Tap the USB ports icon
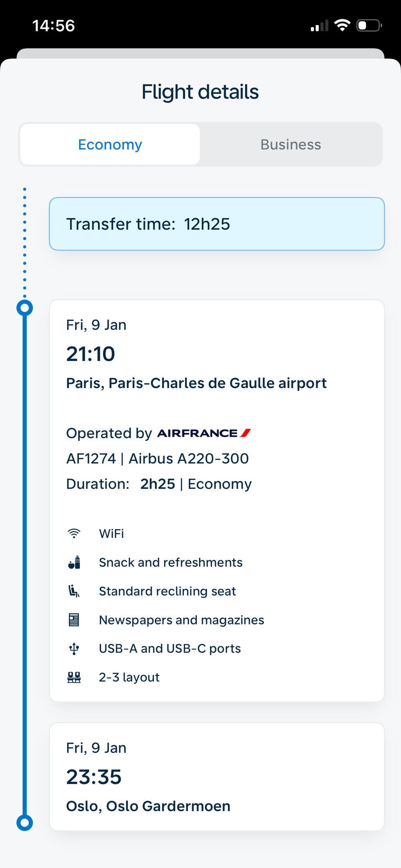The image size is (401, 868). (74, 649)
